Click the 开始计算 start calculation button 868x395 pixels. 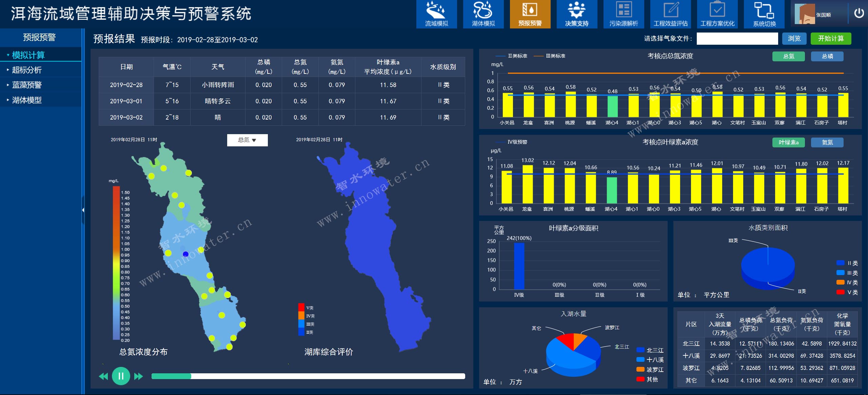[x=831, y=39]
